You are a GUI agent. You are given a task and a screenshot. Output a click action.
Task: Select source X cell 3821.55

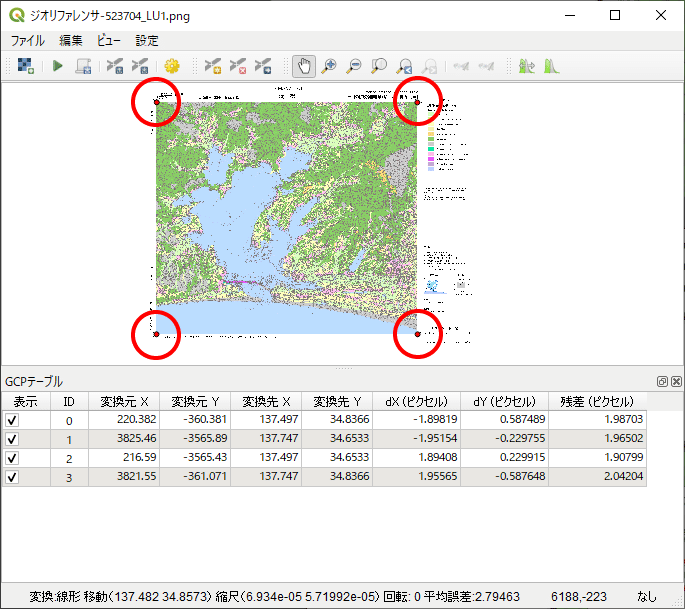tap(124, 477)
